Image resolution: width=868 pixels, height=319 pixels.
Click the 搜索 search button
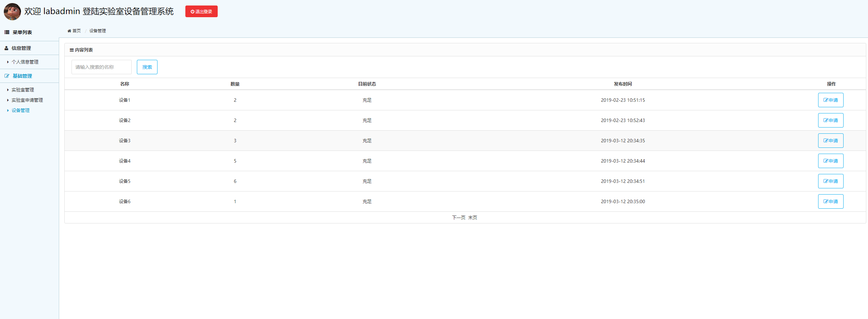pos(147,67)
